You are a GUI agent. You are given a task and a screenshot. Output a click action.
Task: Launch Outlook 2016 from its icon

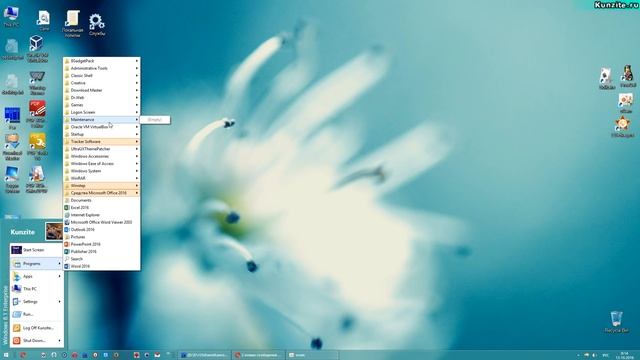(x=67, y=230)
